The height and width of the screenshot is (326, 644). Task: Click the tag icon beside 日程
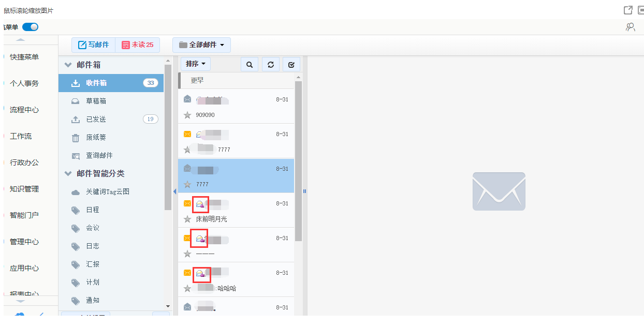[x=76, y=210]
